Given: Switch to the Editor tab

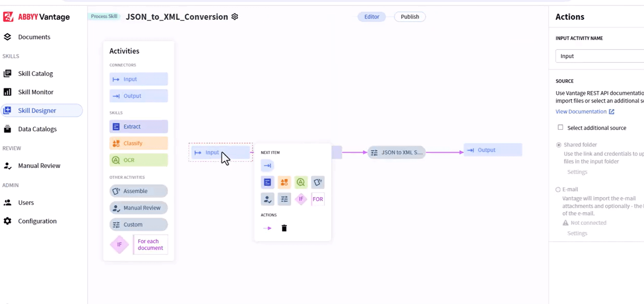Looking at the screenshot, I should click(x=372, y=16).
